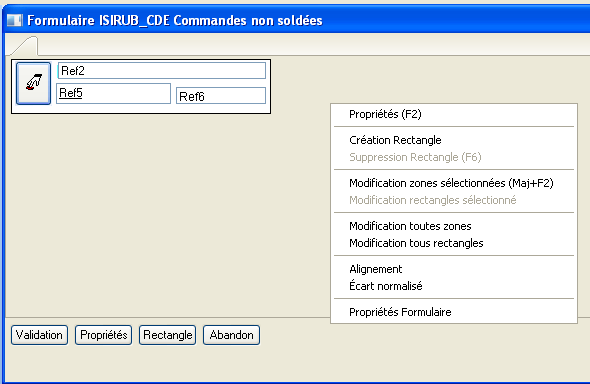The image size is (590, 384).
Task: Click the title 'Formulaire ISIRUB_CDE Commandes non soldées'
Action: point(175,20)
